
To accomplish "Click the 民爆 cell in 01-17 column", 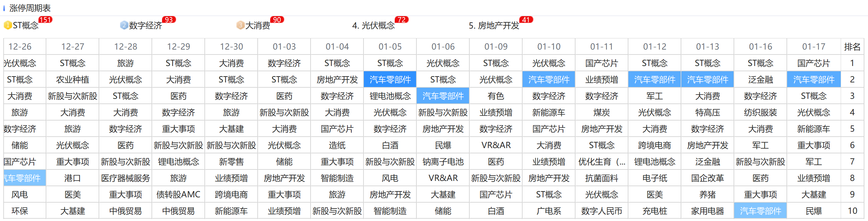I will point(814,211).
